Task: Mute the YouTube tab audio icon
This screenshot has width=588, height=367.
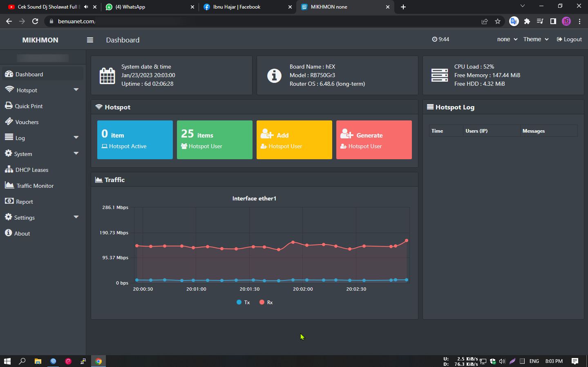Action: point(86,7)
